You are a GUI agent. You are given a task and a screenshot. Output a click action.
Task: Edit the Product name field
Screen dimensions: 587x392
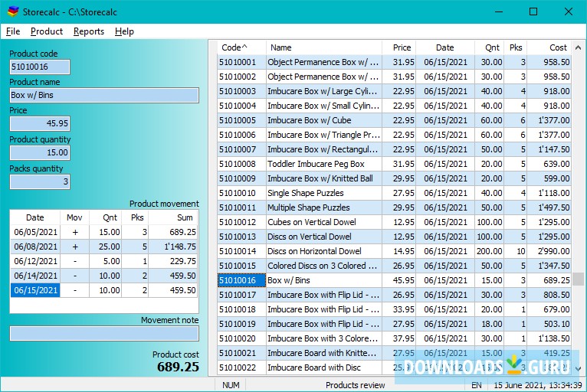pyautogui.click(x=103, y=95)
